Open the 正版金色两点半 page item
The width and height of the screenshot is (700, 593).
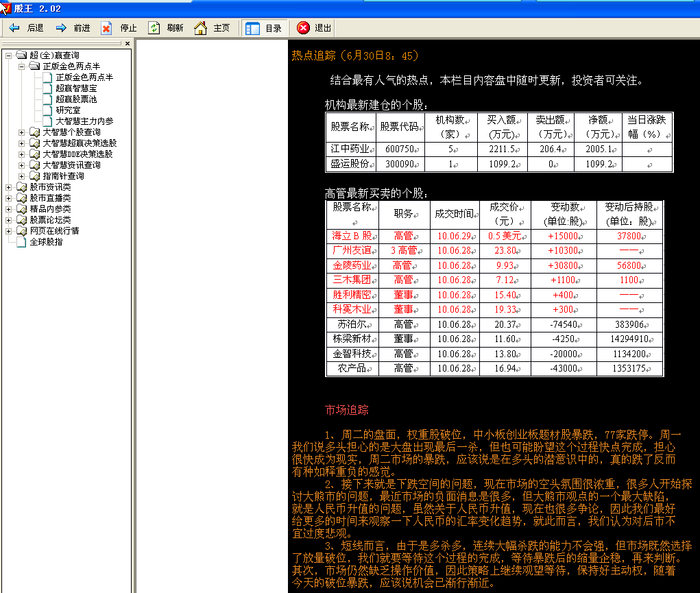84,77
